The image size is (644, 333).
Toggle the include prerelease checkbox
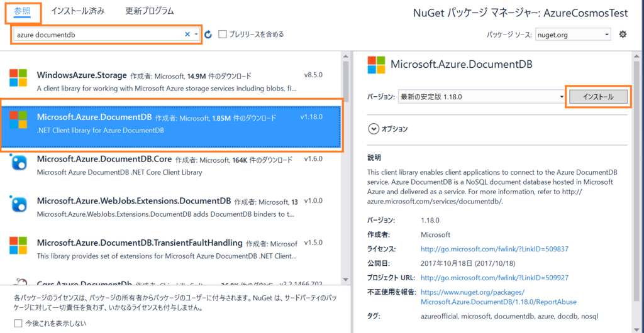pyautogui.click(x=223, y=35)
